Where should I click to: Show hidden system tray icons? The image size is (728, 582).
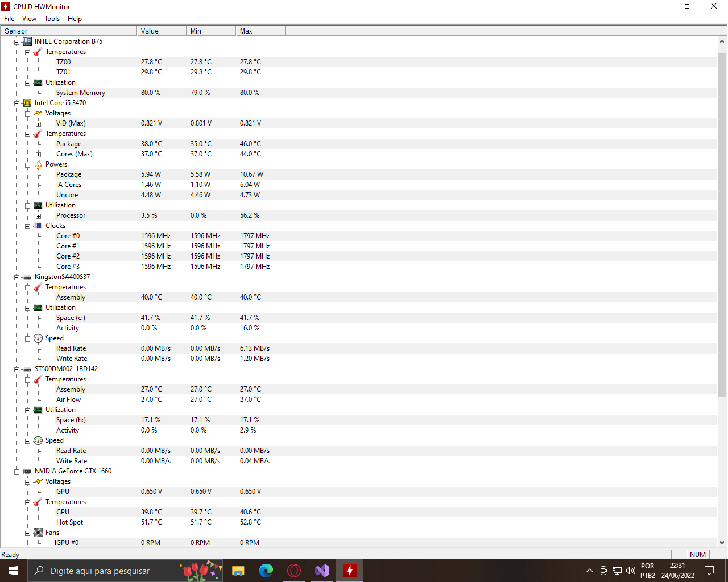coord(590,571)
